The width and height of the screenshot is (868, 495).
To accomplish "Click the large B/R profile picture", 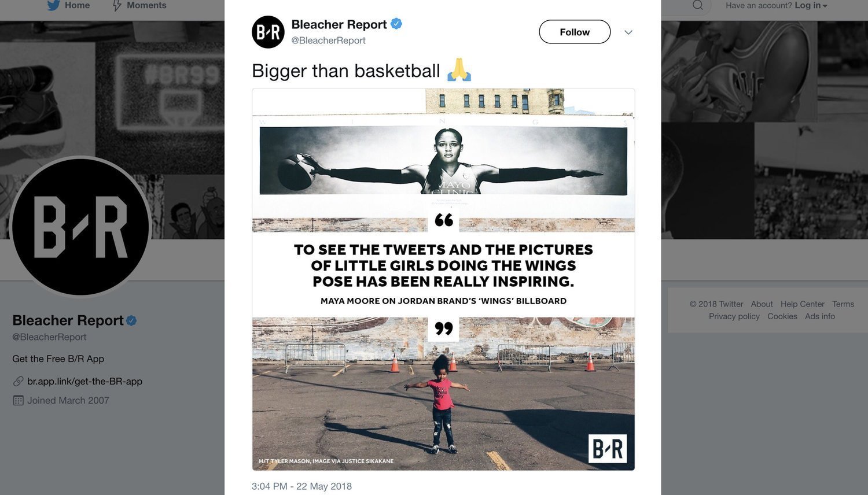I will pyautogui.click(x=80, y=227).
